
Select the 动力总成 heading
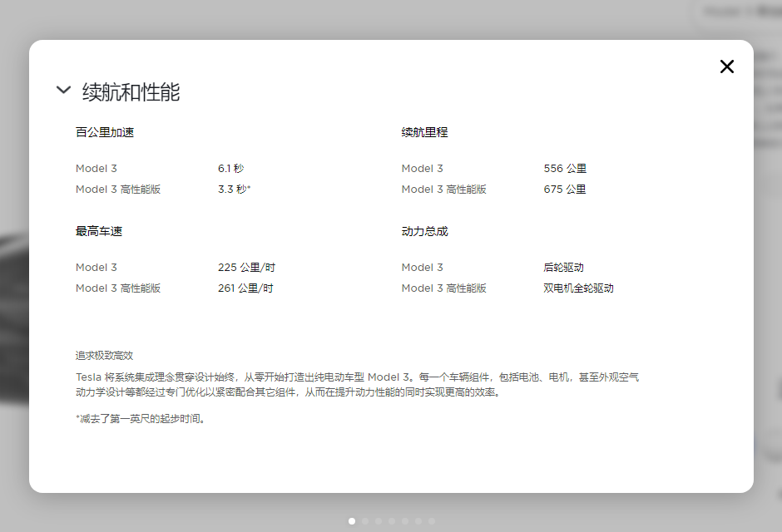(424, 231)
